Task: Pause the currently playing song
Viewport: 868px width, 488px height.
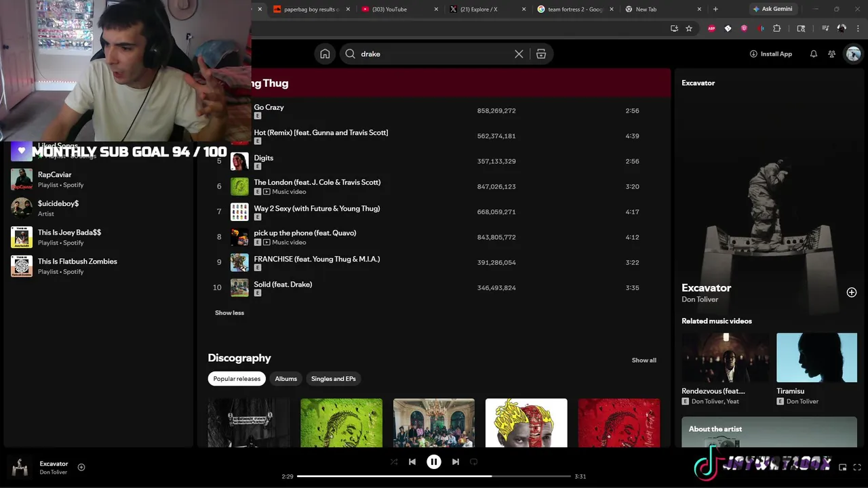Action: [x=434, y=462]
